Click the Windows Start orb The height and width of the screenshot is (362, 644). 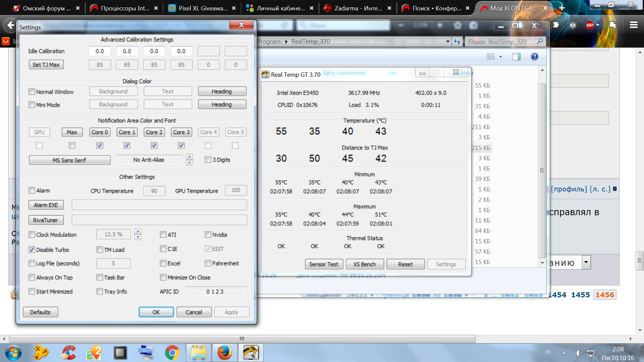(x=14, y=353)
